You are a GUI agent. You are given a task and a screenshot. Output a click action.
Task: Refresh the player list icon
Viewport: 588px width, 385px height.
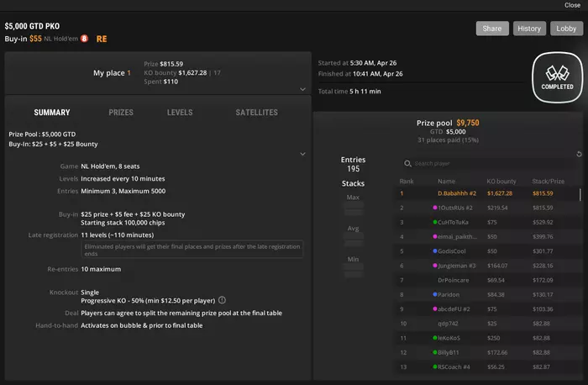click(x=579, y=154)
